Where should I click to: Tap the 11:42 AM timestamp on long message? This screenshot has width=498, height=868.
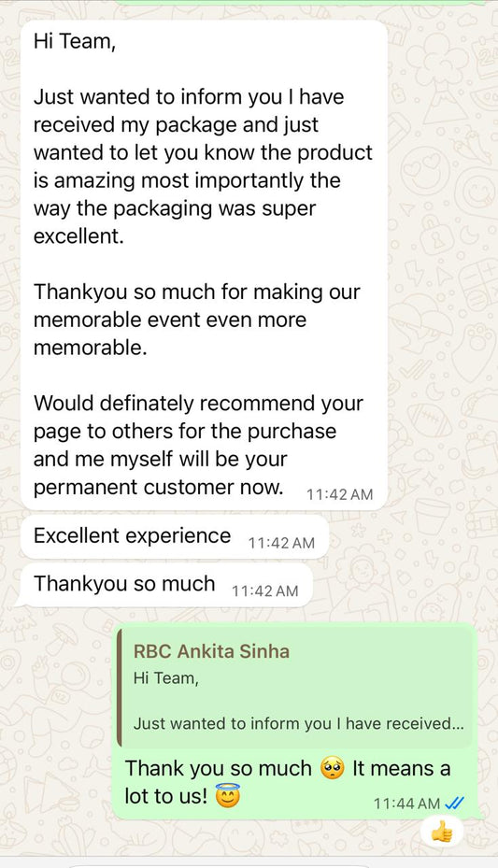(340, 494)
